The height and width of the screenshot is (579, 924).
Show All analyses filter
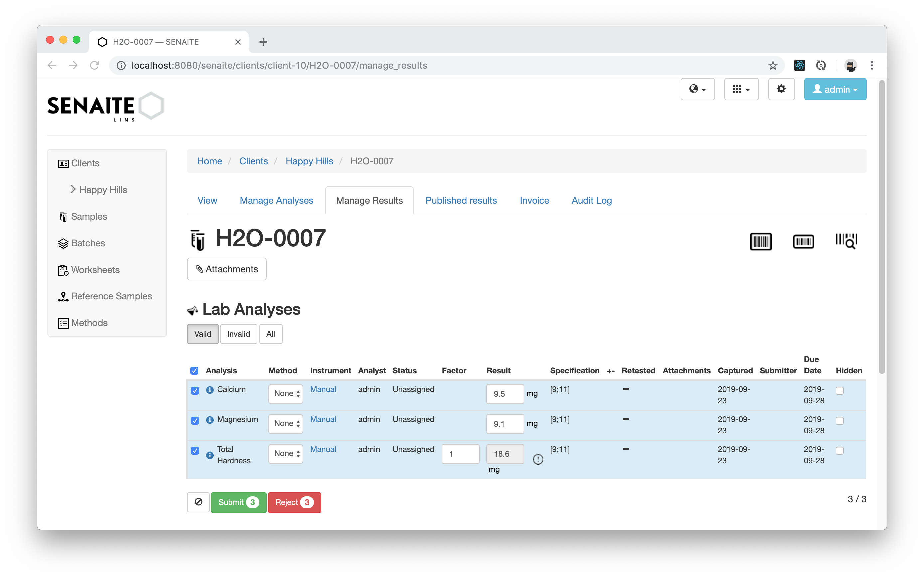click(271, 334)
